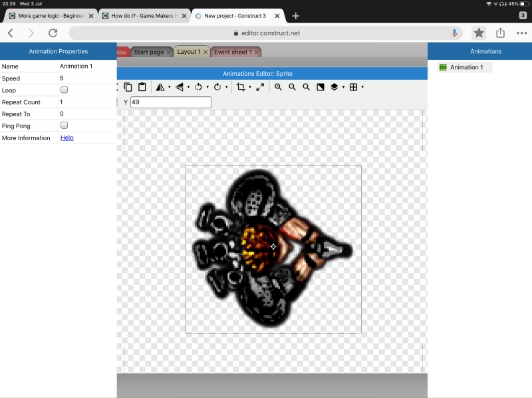This screenshot has height=398, width=532.
Task: Rotate sprite counter-clockwise
Action: (x=198, y=87)
